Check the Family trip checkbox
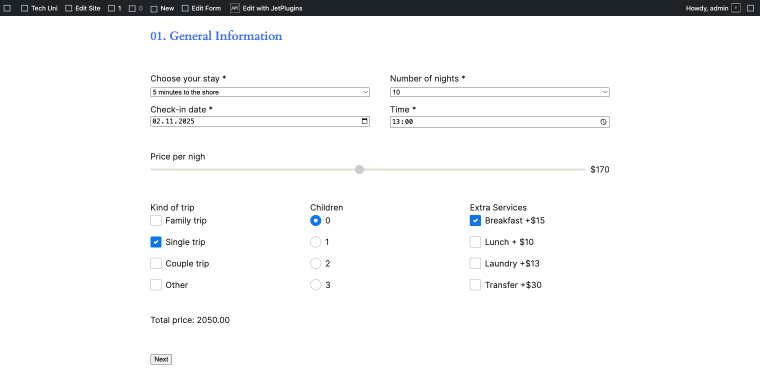This screenshot has height=380, width=760. pos(156,221)
